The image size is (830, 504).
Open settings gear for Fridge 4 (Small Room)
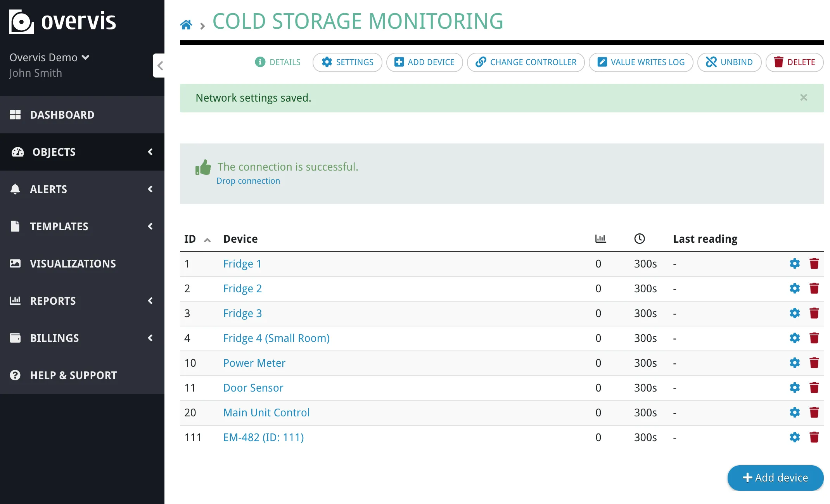795,338
